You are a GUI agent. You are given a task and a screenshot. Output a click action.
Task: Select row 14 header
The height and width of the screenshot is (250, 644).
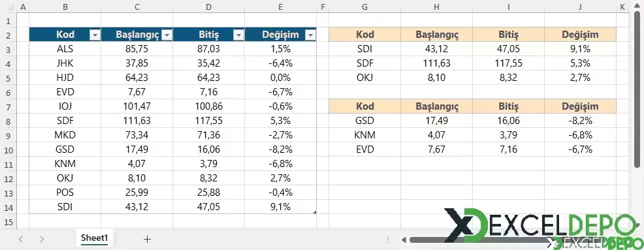(x=8, y=208)
